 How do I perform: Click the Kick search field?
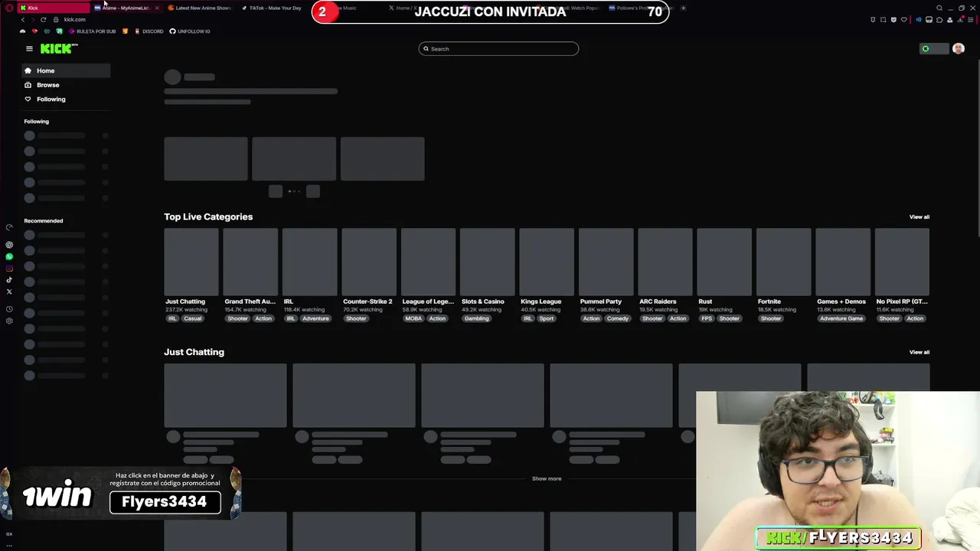point(498,49)
